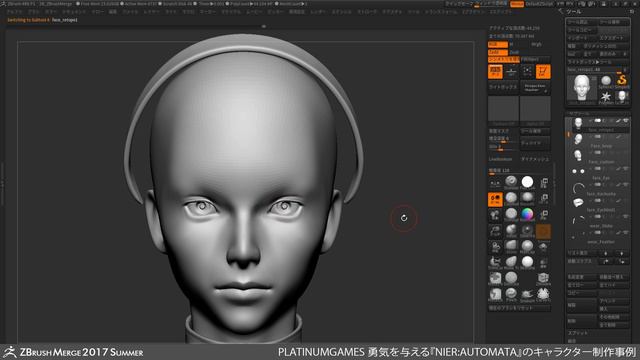Choose the Inflat brush
Image resolution: width=640 pixels, height=360 pixels.
[511, 231]
